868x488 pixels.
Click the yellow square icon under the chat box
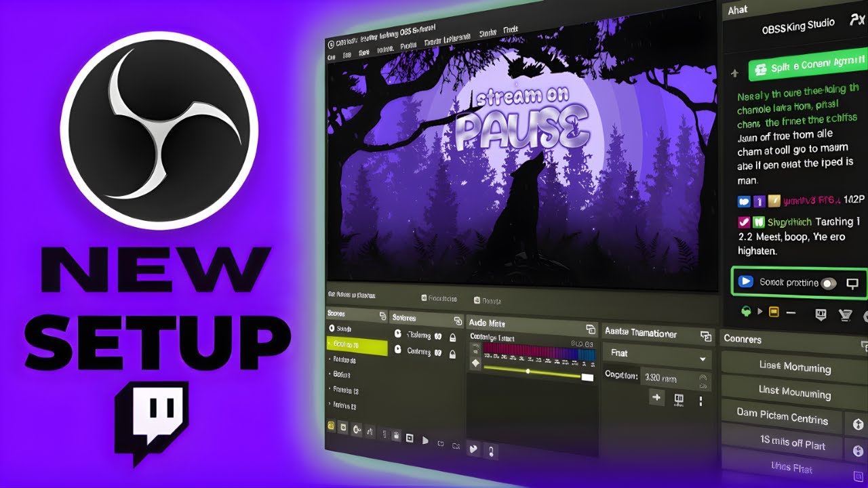point(773,312)
